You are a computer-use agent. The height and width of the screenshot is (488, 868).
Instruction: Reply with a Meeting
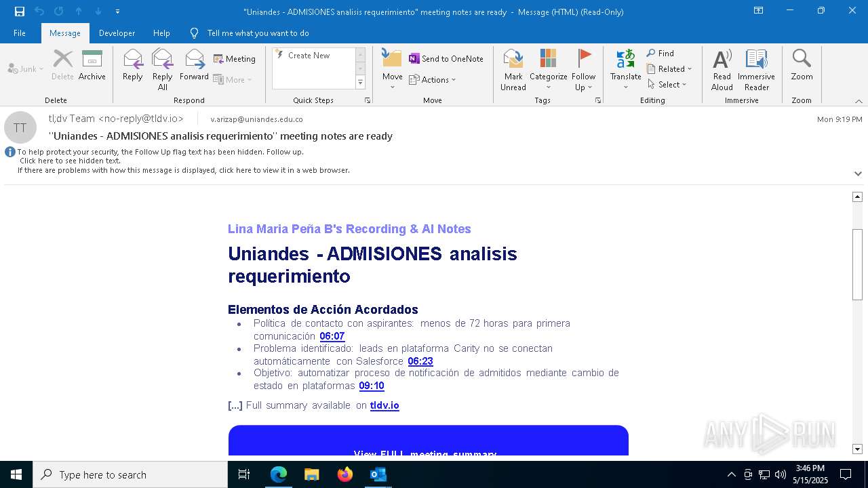235,59
